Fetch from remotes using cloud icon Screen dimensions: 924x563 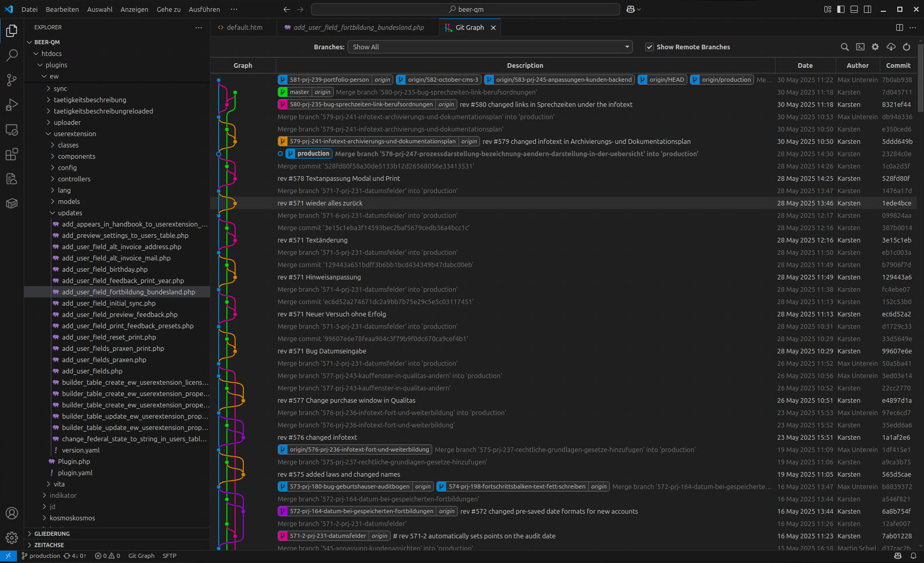[891, 47]
